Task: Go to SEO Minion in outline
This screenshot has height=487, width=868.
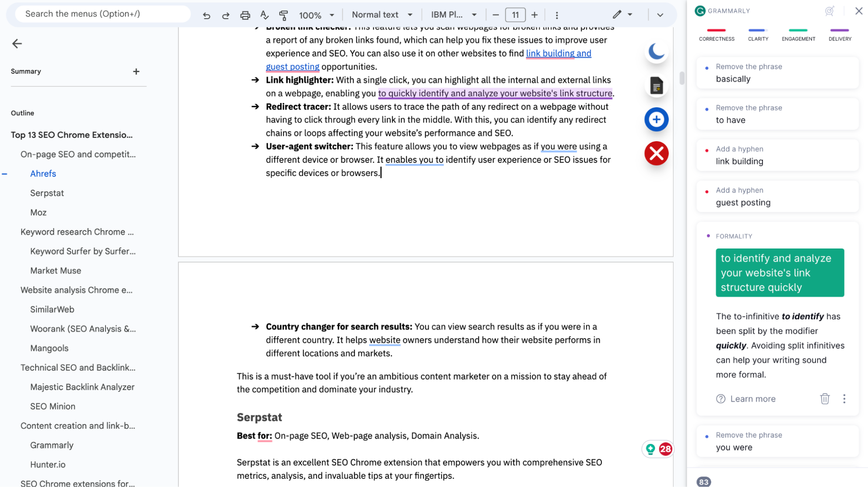Action: 53,407
